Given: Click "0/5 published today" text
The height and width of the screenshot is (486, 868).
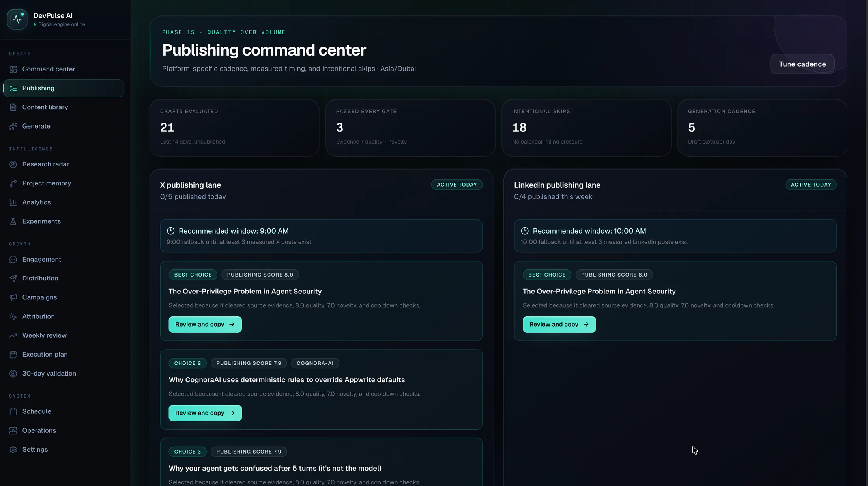Looking at the screenshot, I should (193, 197).
